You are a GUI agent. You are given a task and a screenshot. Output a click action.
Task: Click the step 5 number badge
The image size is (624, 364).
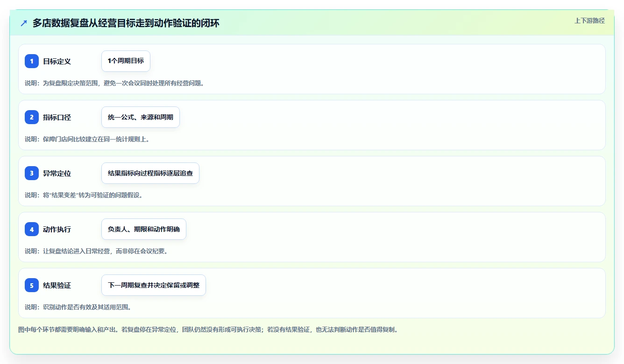click(x=32, y=285)
